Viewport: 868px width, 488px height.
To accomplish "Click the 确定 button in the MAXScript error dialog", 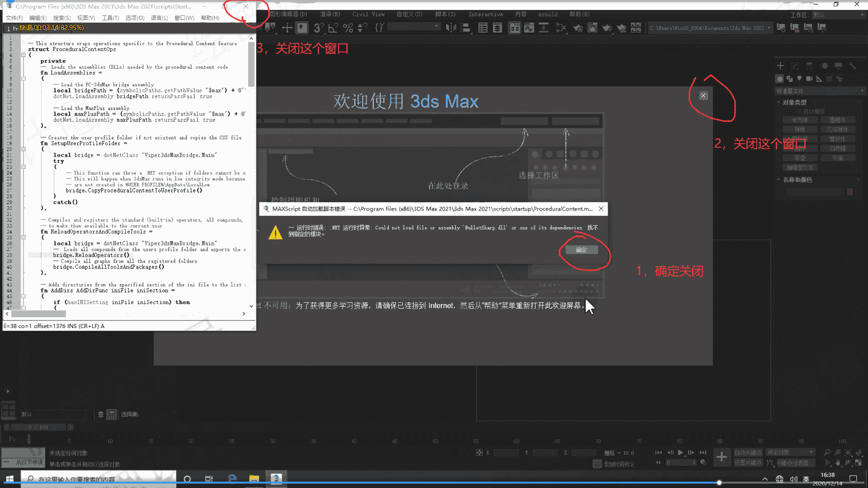I will coord(581,250).
